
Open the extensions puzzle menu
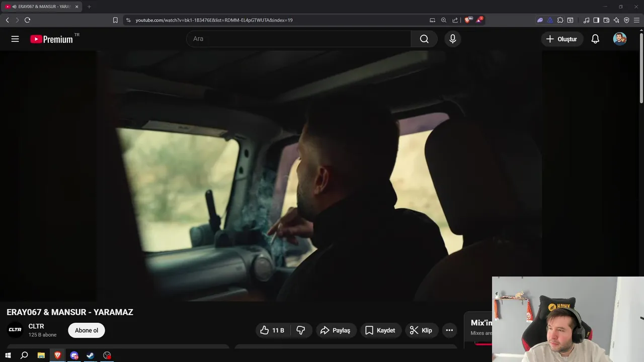[560, 20]
